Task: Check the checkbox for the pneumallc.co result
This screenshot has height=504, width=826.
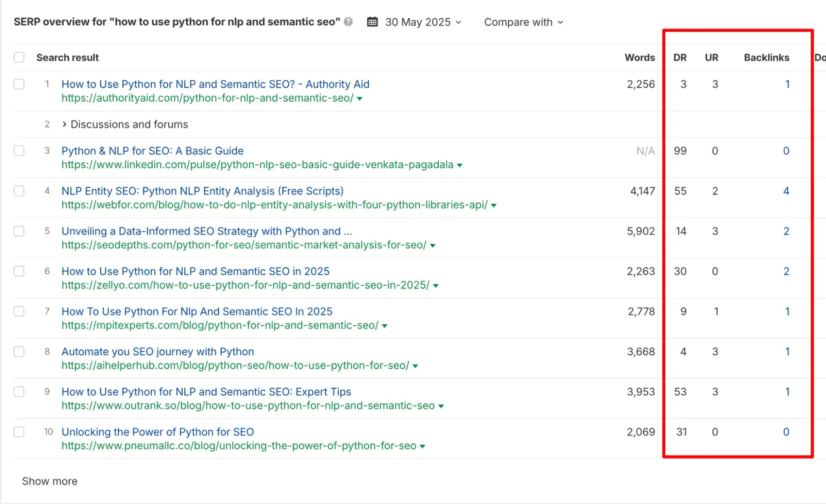Action: point(19,432)
